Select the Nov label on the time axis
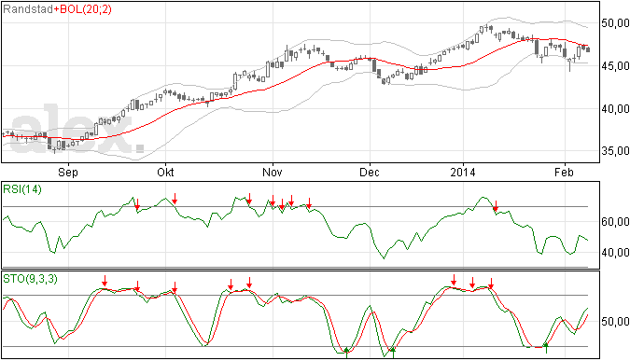 point(273,172)
